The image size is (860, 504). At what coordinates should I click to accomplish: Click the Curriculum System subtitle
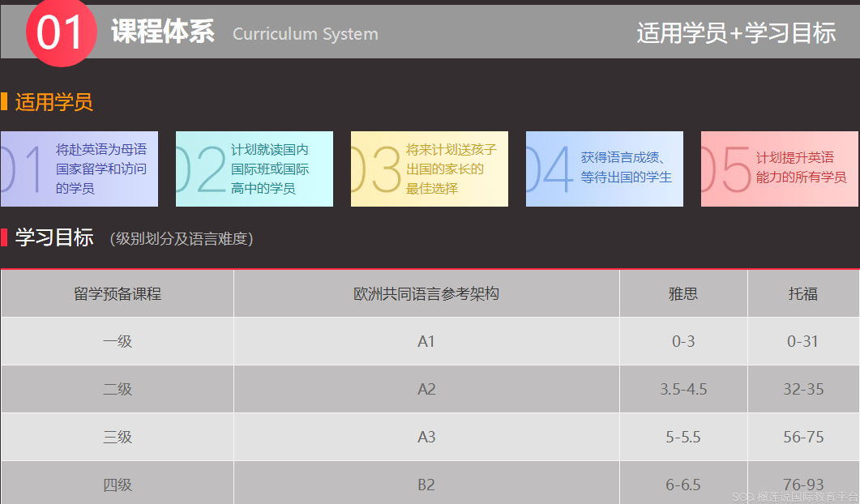(306, 34)
